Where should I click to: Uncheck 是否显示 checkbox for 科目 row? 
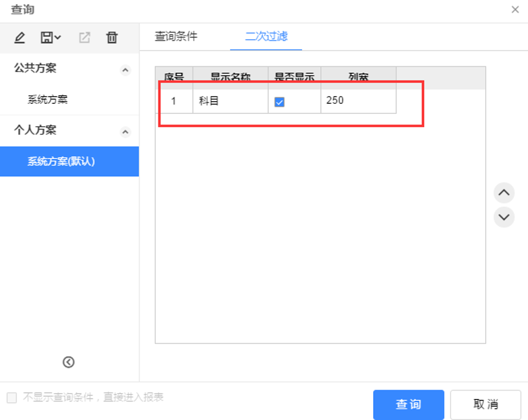(x=280, y=102)
